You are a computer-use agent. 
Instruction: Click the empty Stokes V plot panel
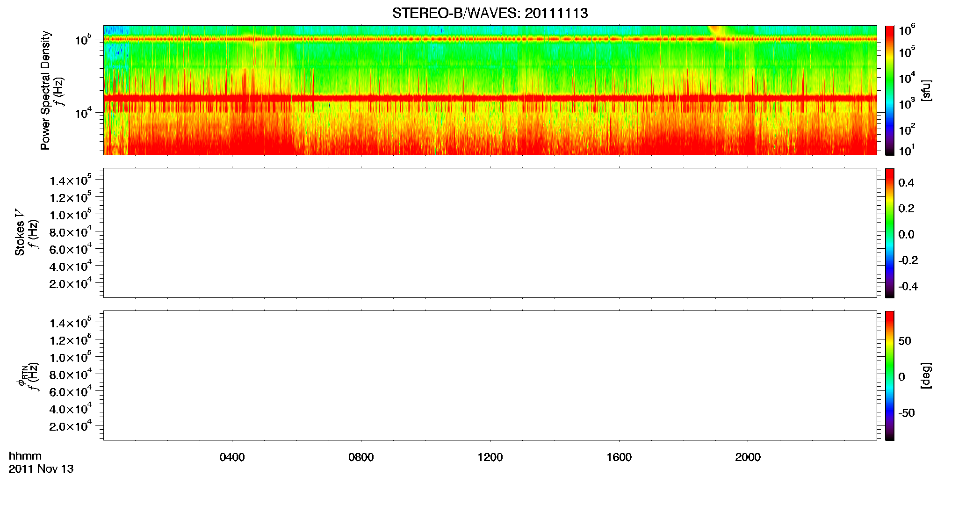click(x=490, y=232)
